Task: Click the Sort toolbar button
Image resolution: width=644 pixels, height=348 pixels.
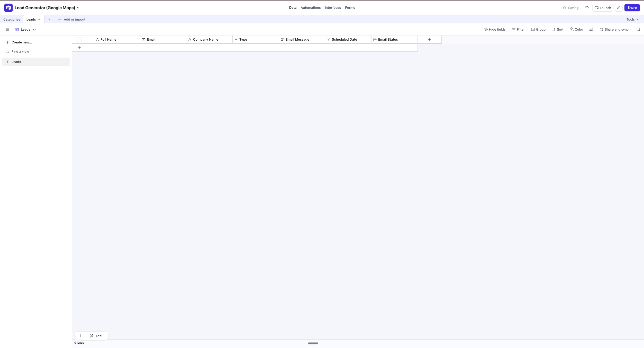Action: [558, 29]
